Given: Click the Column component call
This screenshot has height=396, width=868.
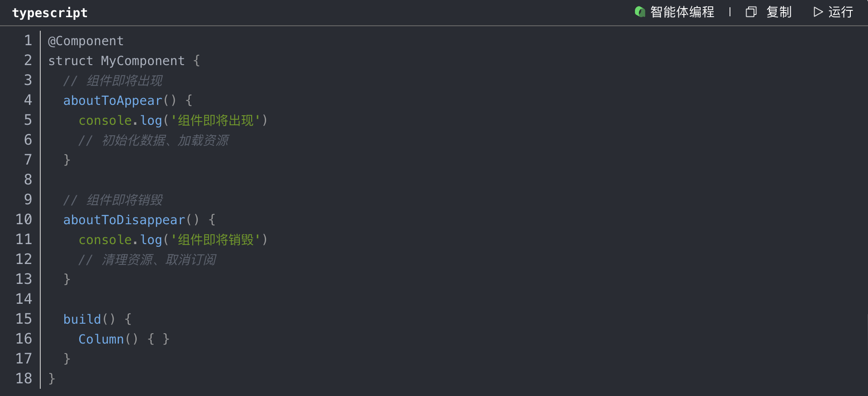Looking at the screenshot, I should [x=101, y=339].
